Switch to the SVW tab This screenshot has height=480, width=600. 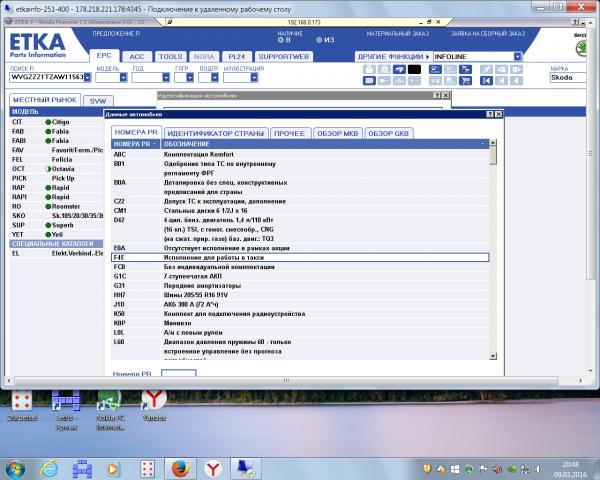coord(98,101)
